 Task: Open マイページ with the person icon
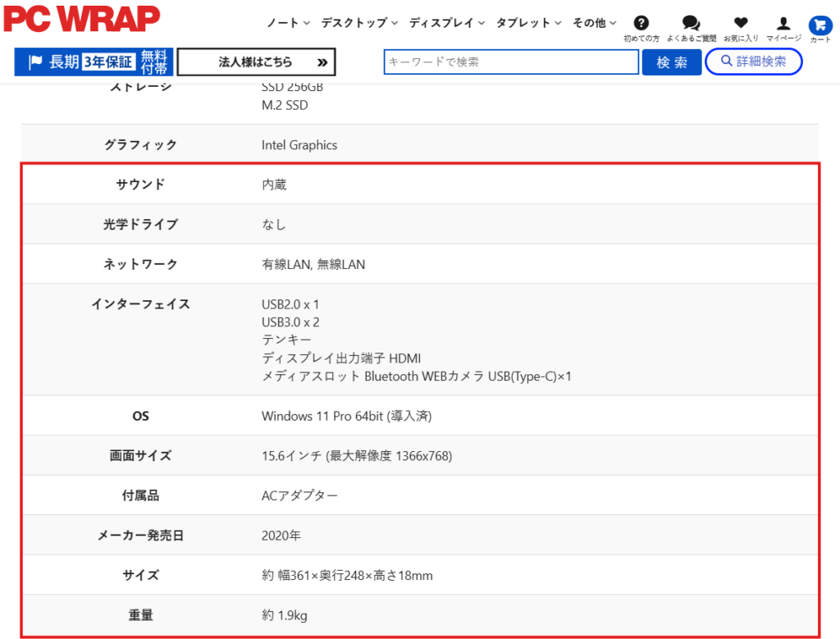coord(783,24)
